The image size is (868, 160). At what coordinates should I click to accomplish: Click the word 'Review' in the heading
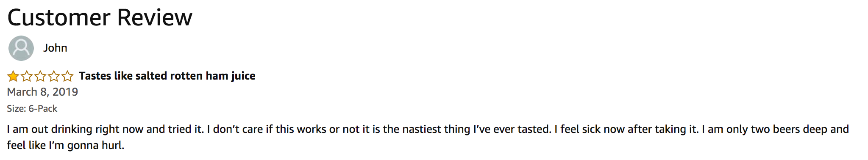click(x=155, y=18)
